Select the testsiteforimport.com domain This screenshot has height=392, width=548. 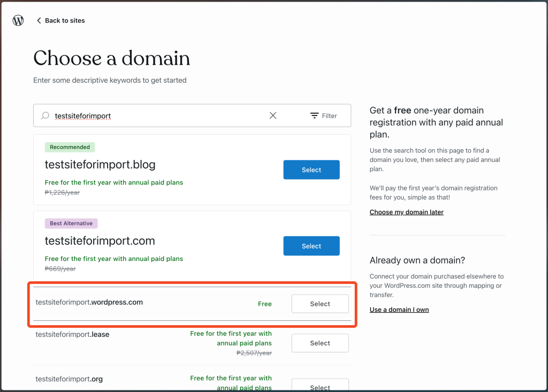click(x=311, y=246)
